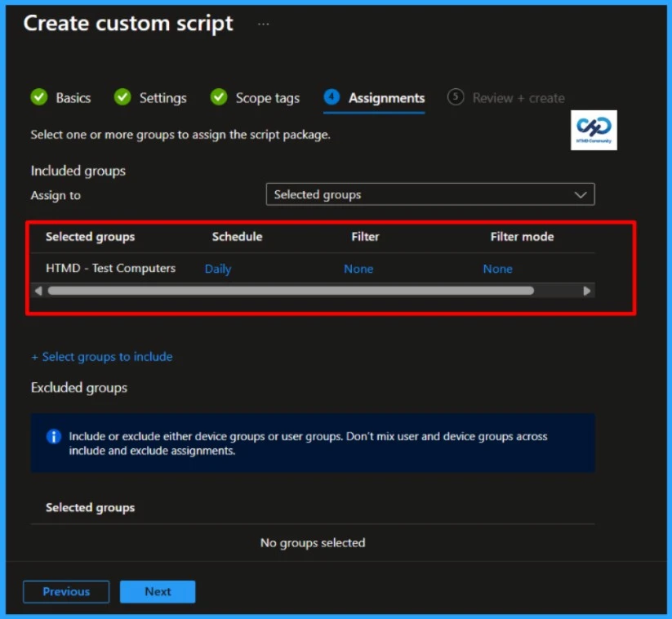This screenshot has width=672, height=619.
Task: Click the horizontal scrollbar thumb in groups table
Action: pyautogui.click(x=291, y=291)
